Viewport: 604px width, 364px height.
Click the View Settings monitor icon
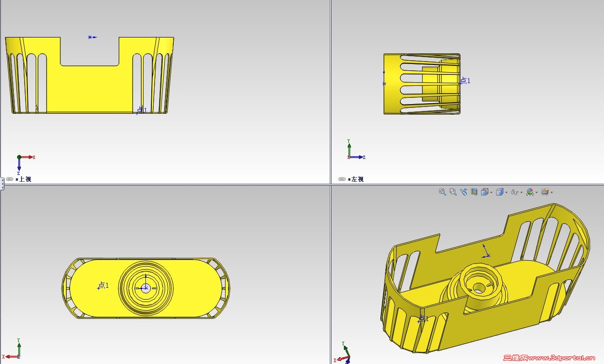tap(545, 192)
